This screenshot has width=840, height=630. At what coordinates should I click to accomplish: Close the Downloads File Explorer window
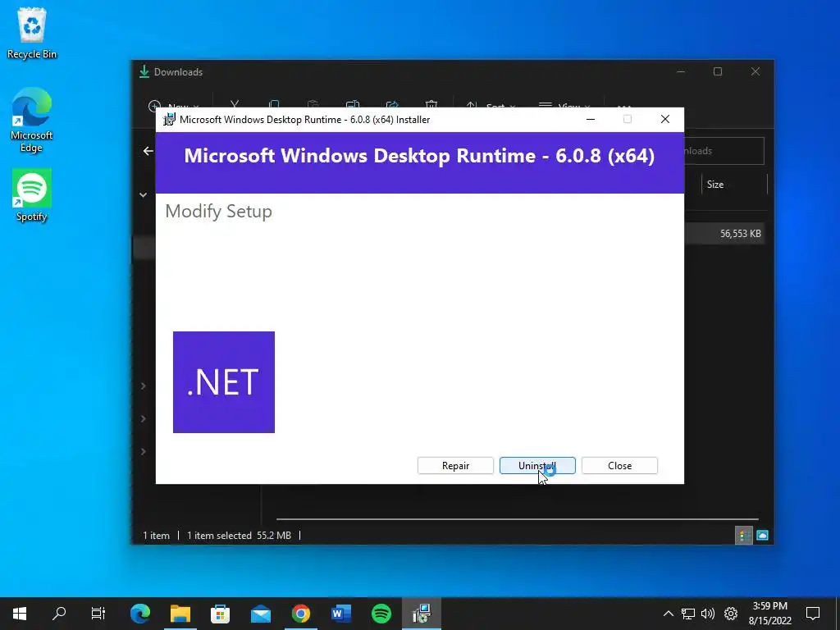[x=756, y=72]
